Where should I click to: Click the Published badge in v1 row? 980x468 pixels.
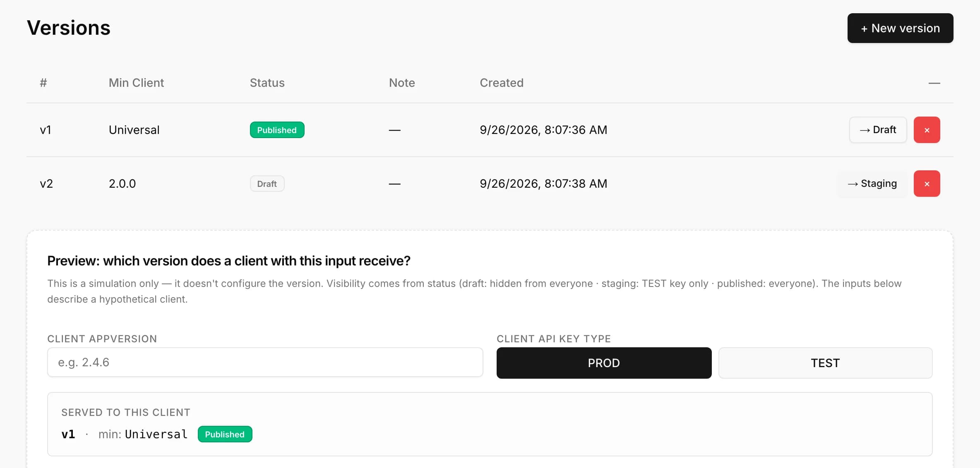tap(277, 130)
